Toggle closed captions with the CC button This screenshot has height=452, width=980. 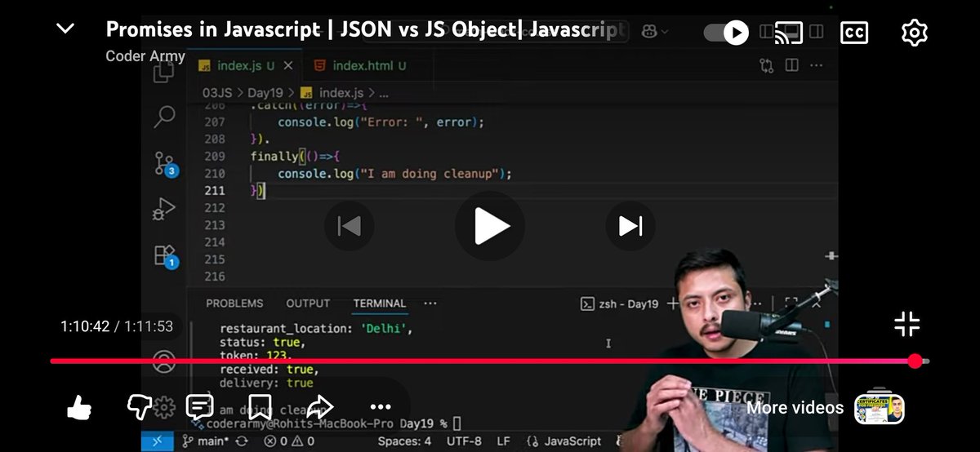click(854, 33)
